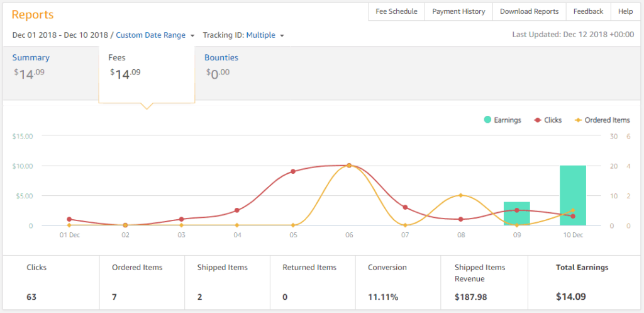Open the Custom Date Range dropdown
The width and height of the screenshot is (644, 313).
pyautogui.click(x=155, y=35)
